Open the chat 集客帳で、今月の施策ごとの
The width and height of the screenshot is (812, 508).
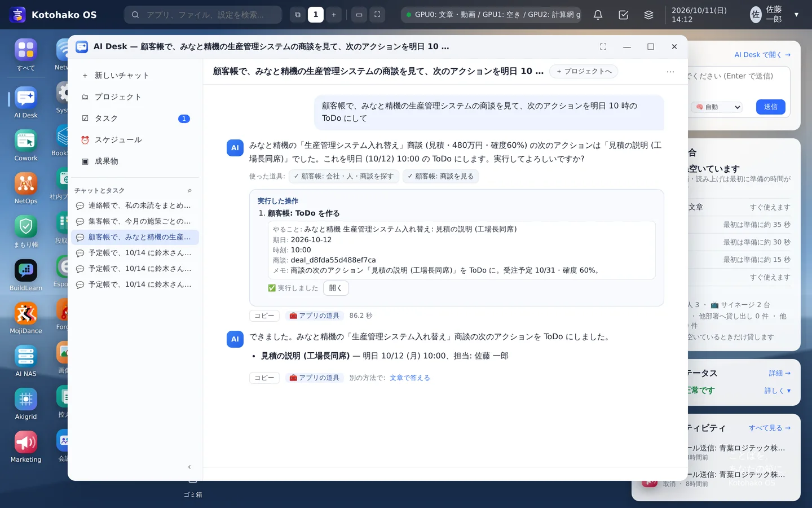pos(135,221)
